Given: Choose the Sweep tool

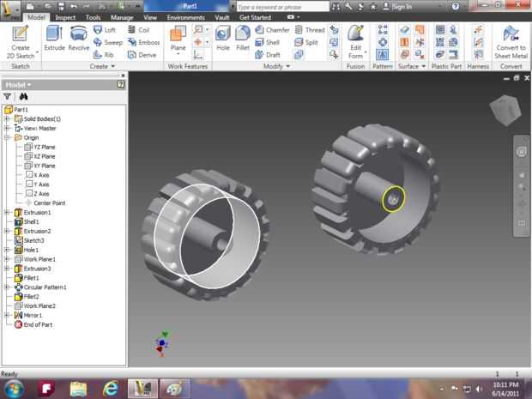Looking at the screenshot, I should coord(108,42).
